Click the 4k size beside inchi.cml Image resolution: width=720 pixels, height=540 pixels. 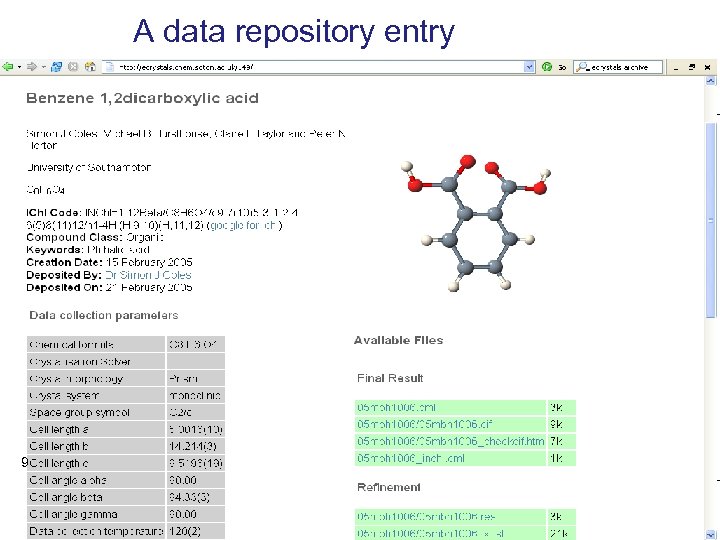[562, 458]
